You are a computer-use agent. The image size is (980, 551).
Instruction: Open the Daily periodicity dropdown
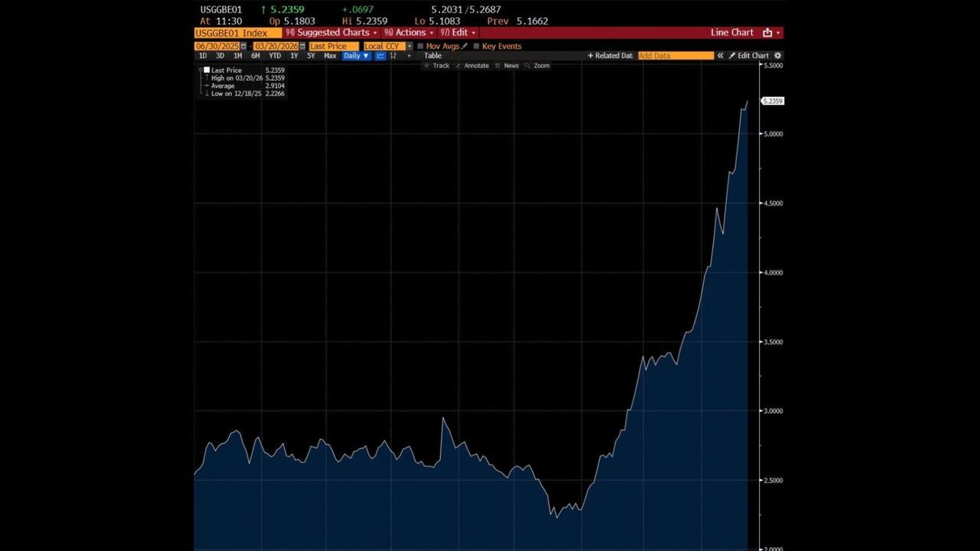pyautogui.click(x=356, y=56)
